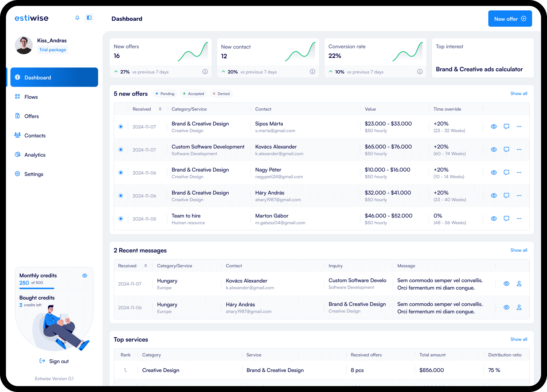
Task: Open three-dot menu for Kovács Alexander offer
Action: [519, 149]
